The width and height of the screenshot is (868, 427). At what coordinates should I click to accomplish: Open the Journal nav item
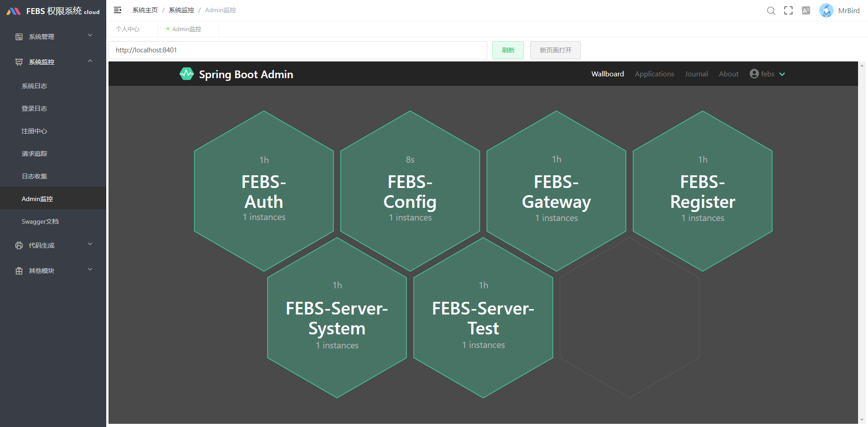(696, 74)
